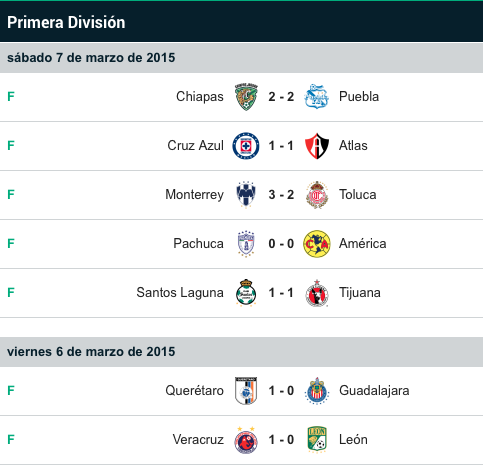The width and height of the screenshot is (483, 473).
Task: Click the Atlas red and black shield
Action: 317,146
